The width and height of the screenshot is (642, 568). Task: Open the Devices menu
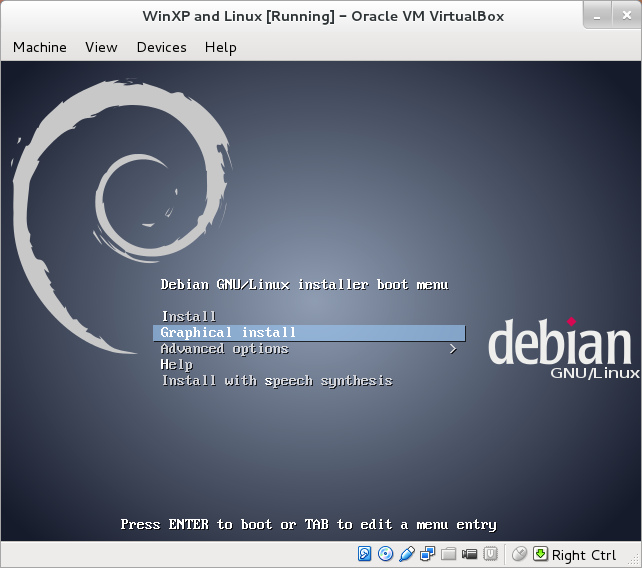161,47
